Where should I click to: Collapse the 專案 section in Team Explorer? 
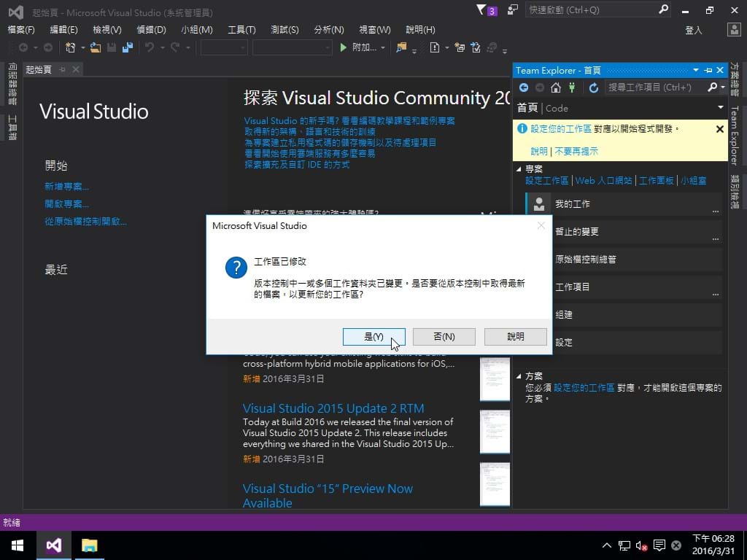(x=519, y=168)
